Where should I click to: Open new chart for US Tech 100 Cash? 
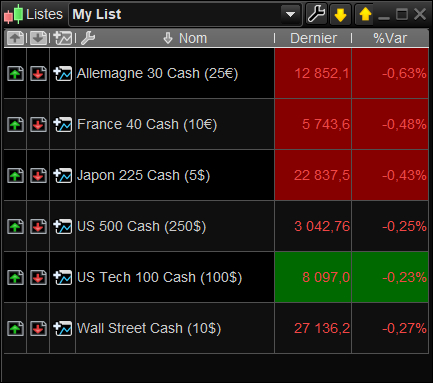click(63, 278)
